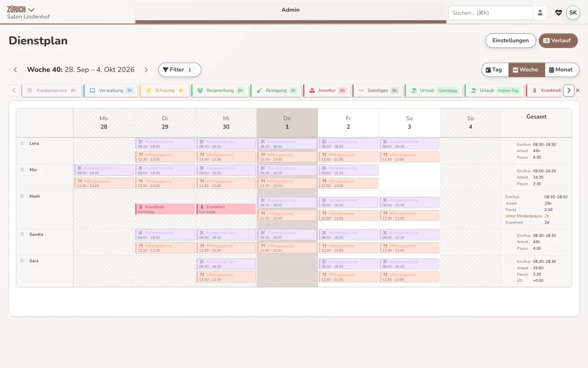Go to the previous week

coord(15,70)
